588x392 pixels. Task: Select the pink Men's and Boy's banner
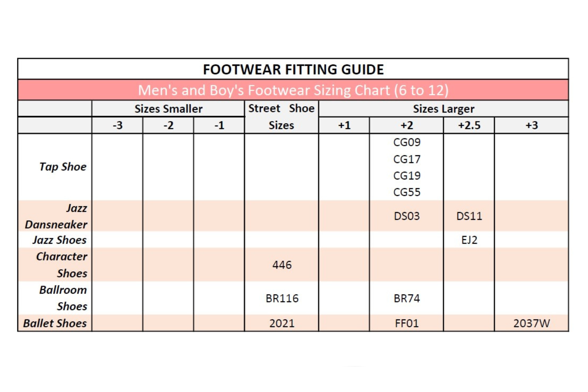point(293,90)
